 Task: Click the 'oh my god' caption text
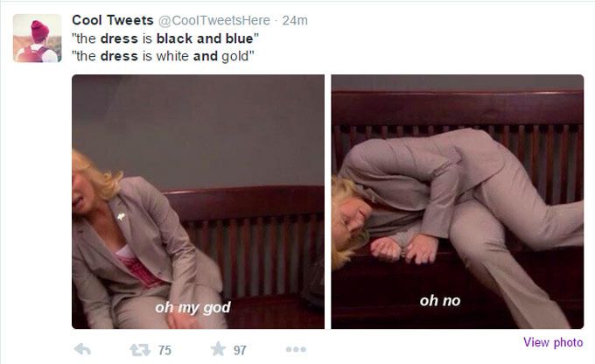[x=192, y=307]
